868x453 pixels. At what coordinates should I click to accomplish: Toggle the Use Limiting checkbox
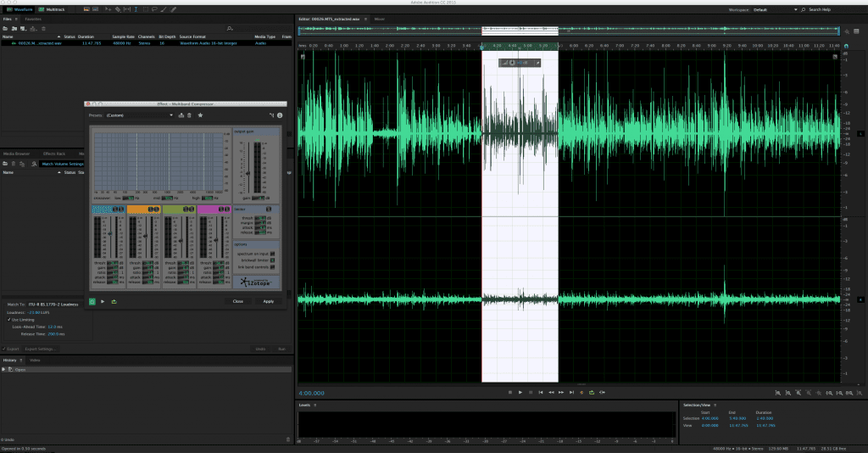click(x=8, y=320)
